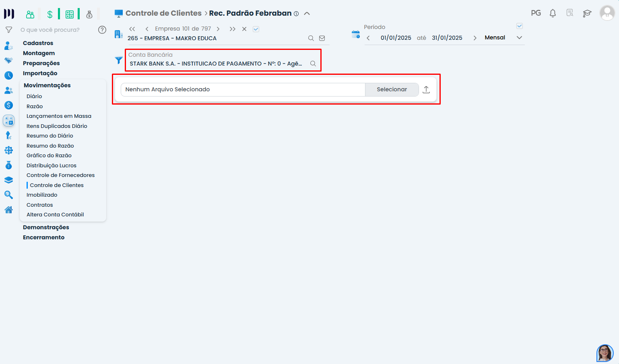The height and width of the screenshot is (364, 619).
Task: Click the notification bell icon
Action: pyautogui.click(x=553, y=13)
